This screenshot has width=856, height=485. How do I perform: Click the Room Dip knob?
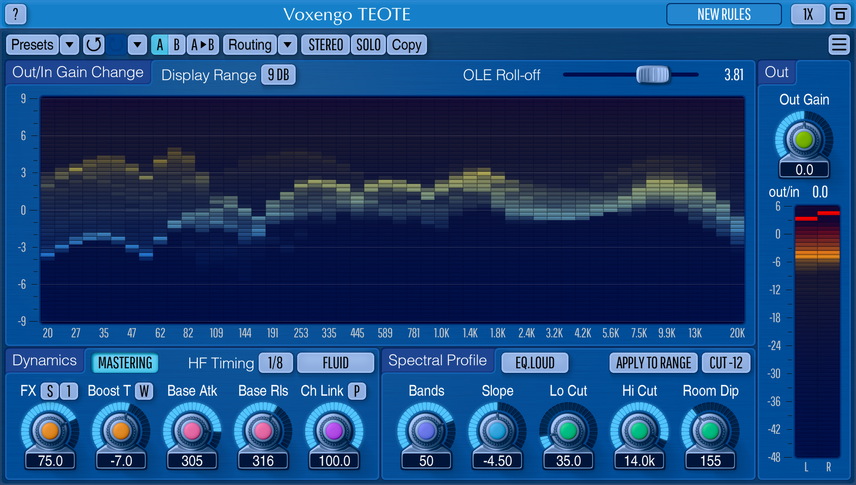[x=710, y=430]
